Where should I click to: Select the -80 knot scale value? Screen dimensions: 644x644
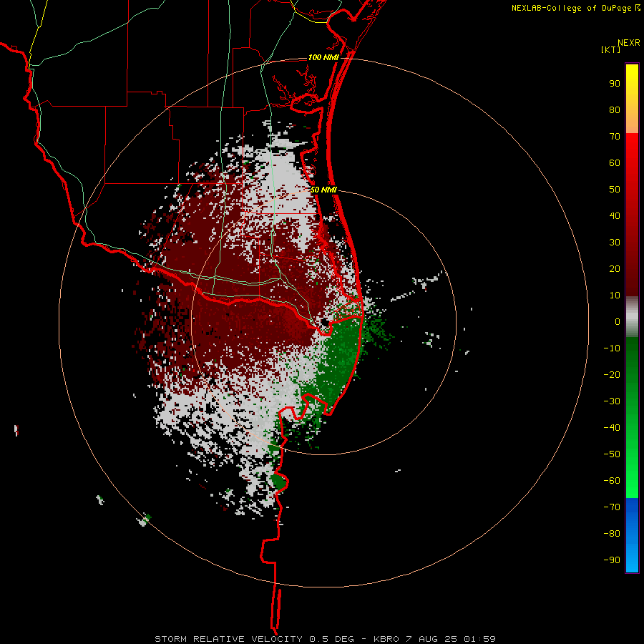point(612,534)
